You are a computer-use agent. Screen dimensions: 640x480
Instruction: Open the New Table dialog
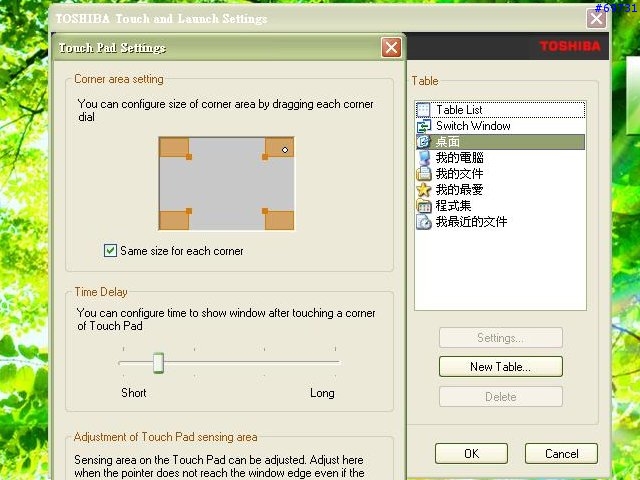(x=501, y=367)
